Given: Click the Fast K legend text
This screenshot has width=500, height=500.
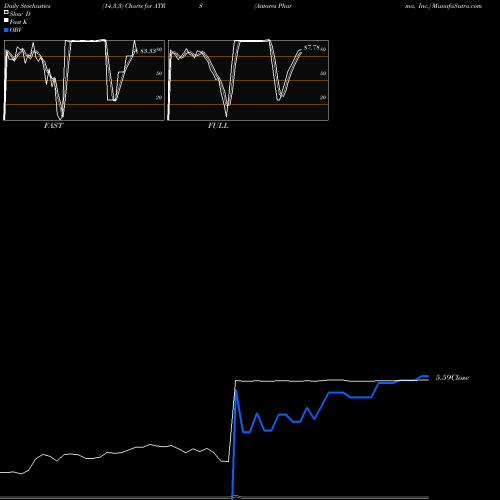Looking at the screenshot, I should pyautogui.click(x=19, y=22).
